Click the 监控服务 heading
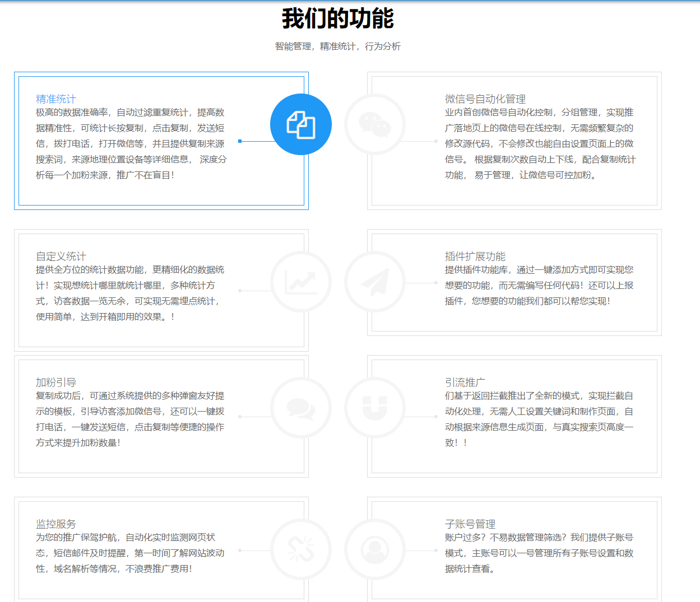The width and height of the screenshot is (700, 602). (56, 524)
